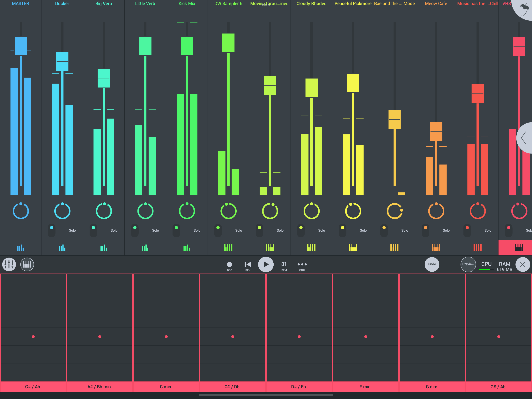Screen dimensions: 532x399
Task: Select the Big Verb channel header
Action: point(103,4)
